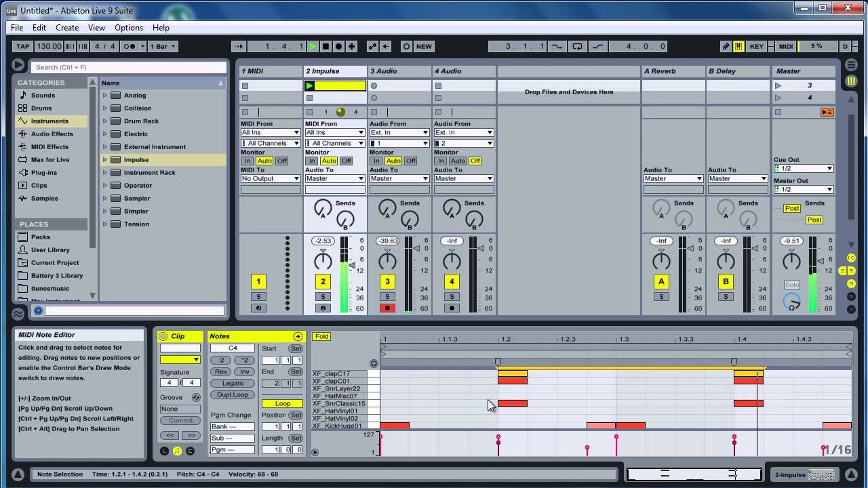Click the TAP tempo button
Screen dimensions: 868x488
point(23,46)
